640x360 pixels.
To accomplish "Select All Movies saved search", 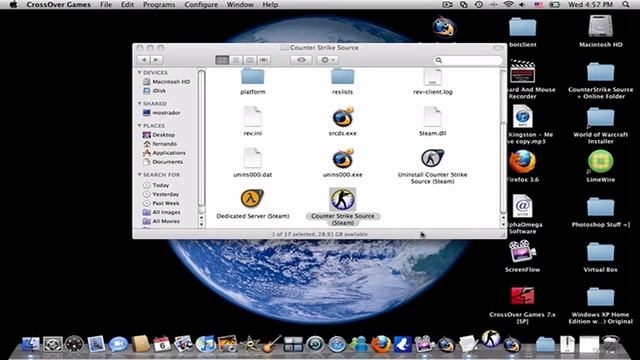I will (x=161, y=221).
